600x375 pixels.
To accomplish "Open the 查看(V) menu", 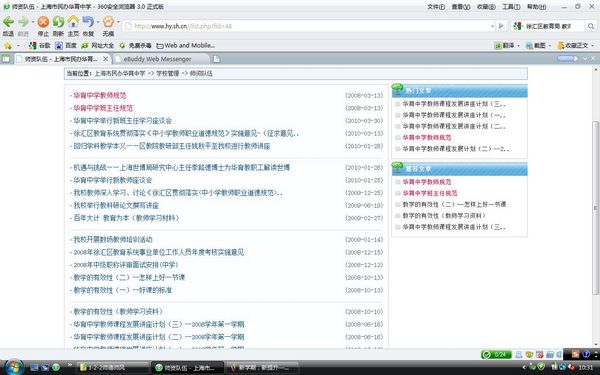I will [x=461, y=7].
